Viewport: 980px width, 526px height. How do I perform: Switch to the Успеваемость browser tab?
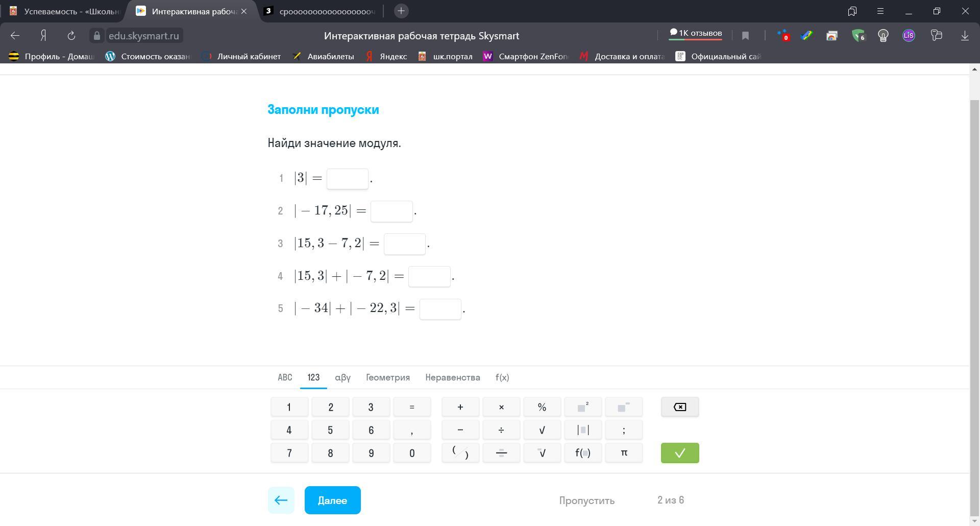click(x=64, y=11)
